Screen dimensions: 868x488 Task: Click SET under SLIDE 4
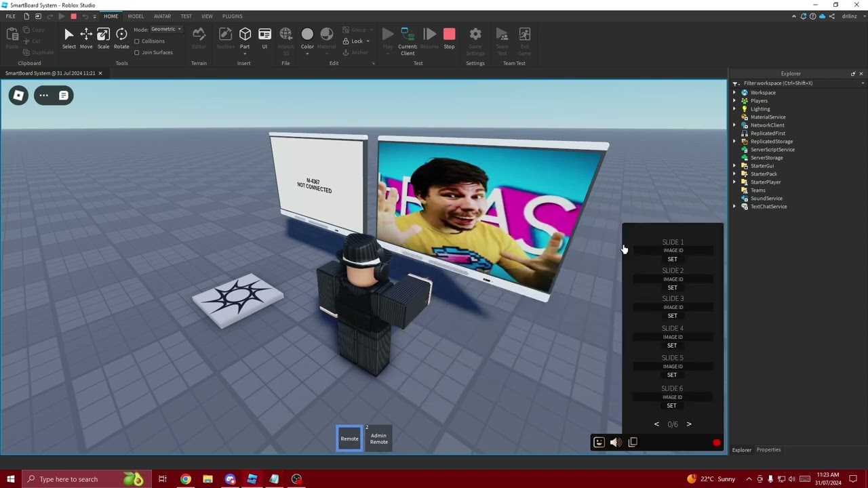[x=672, y=345]
